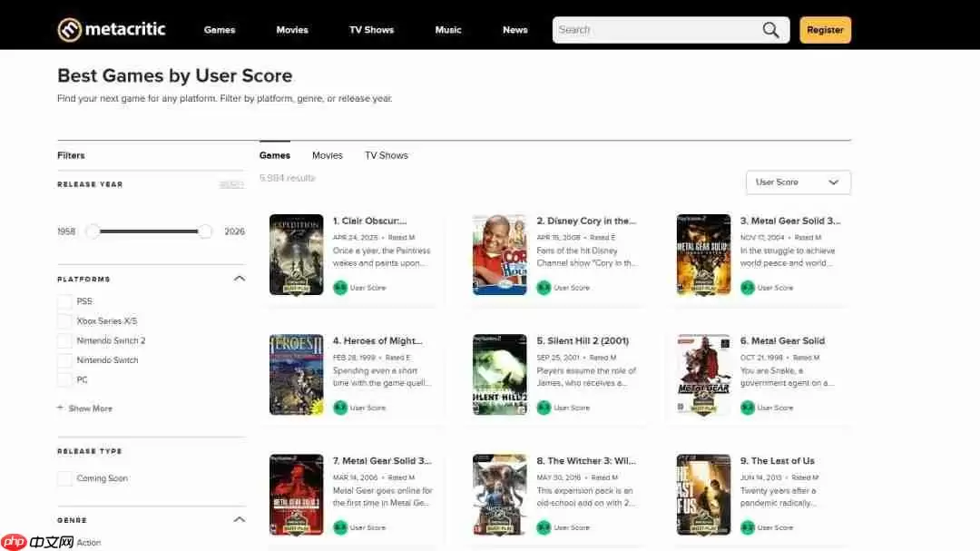Click the search magnifying glass icon
Screen dimensions: 980x551
[770, 30]
